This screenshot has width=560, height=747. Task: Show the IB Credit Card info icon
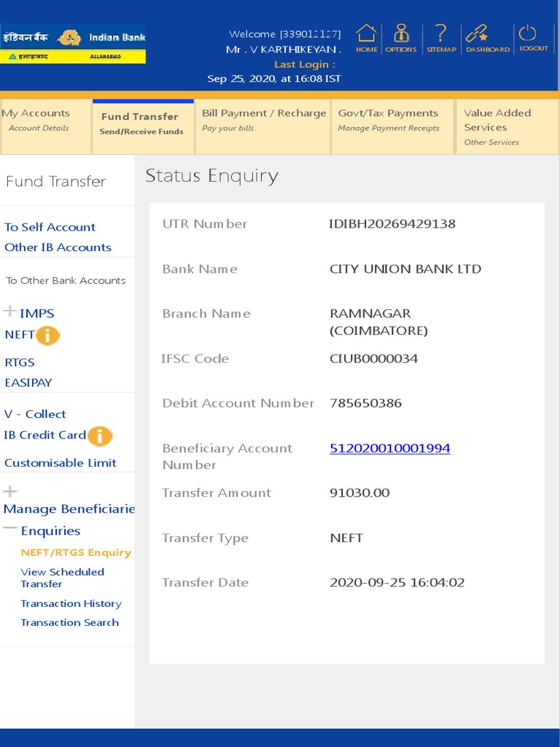click(100, 436)
